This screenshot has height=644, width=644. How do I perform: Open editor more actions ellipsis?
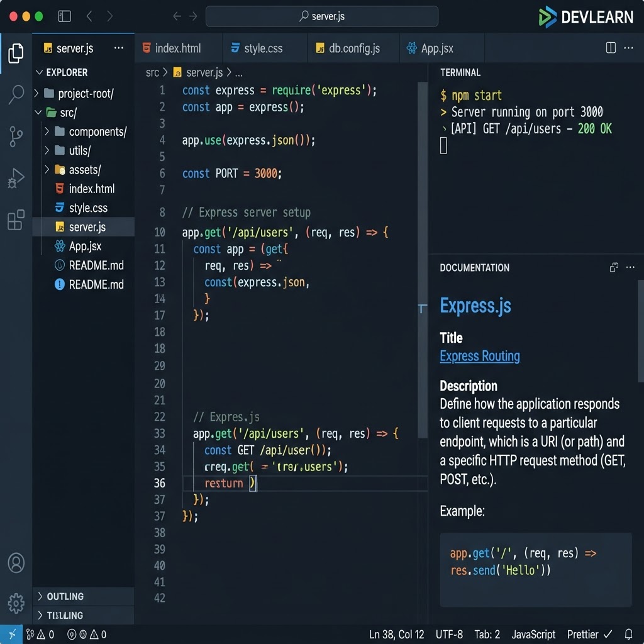[x=628, y=48]
